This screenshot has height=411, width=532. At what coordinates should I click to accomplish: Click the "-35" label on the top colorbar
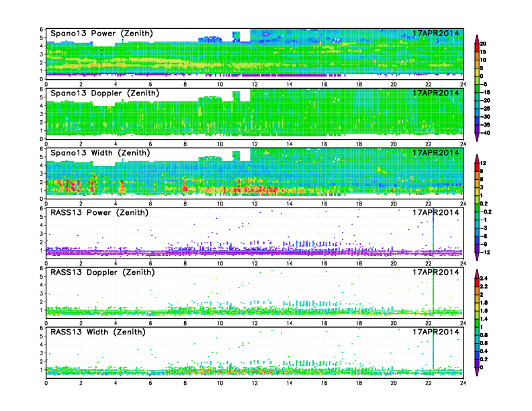point(485,125)
